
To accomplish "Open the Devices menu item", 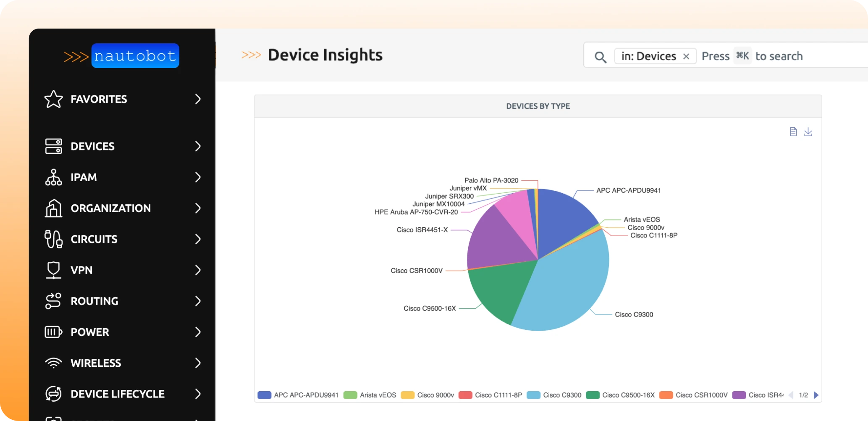I will (x=92, y=146).
